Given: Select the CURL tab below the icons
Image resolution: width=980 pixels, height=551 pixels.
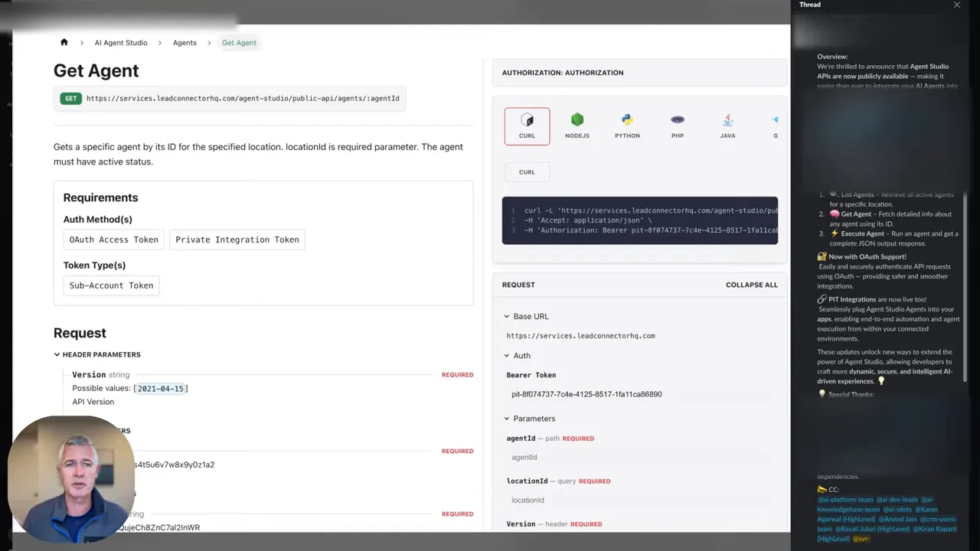Looking at the screenshot, I should click(x=526, y=171).
